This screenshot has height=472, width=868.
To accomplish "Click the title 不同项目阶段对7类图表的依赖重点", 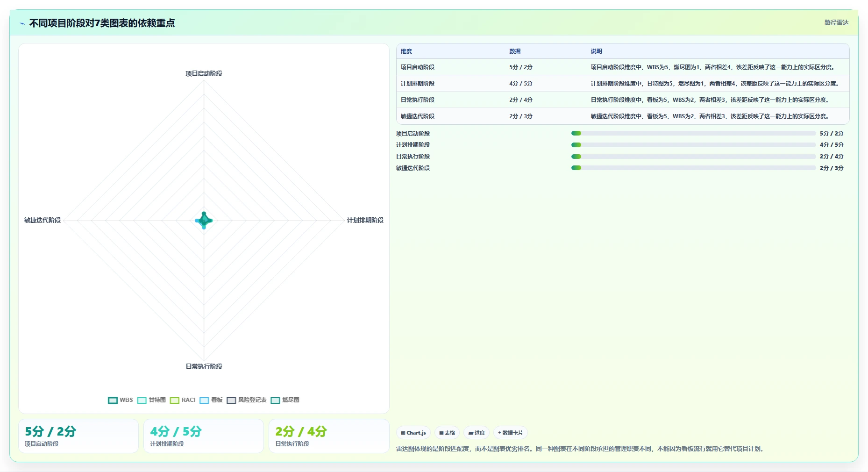I will [x=102, y=23].
